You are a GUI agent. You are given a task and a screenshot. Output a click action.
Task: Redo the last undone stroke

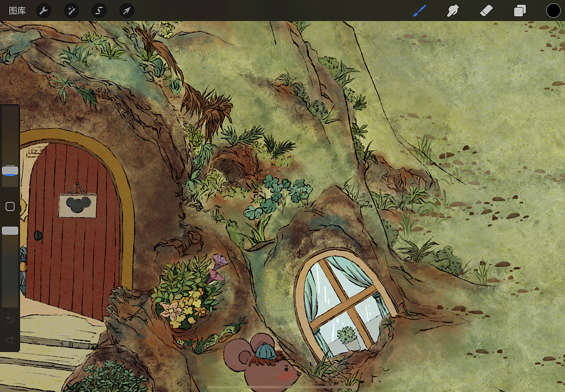point(10,340)
